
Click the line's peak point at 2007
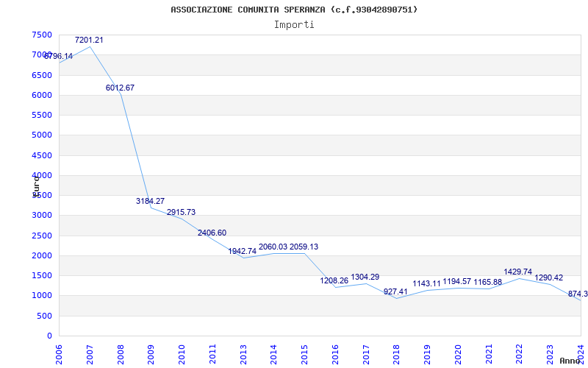click(90, 46)
